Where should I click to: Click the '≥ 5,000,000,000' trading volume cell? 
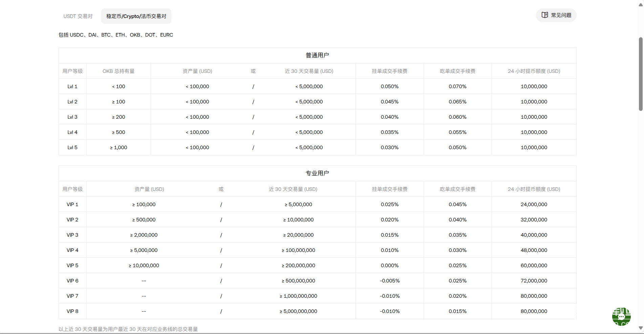[298, 311]
